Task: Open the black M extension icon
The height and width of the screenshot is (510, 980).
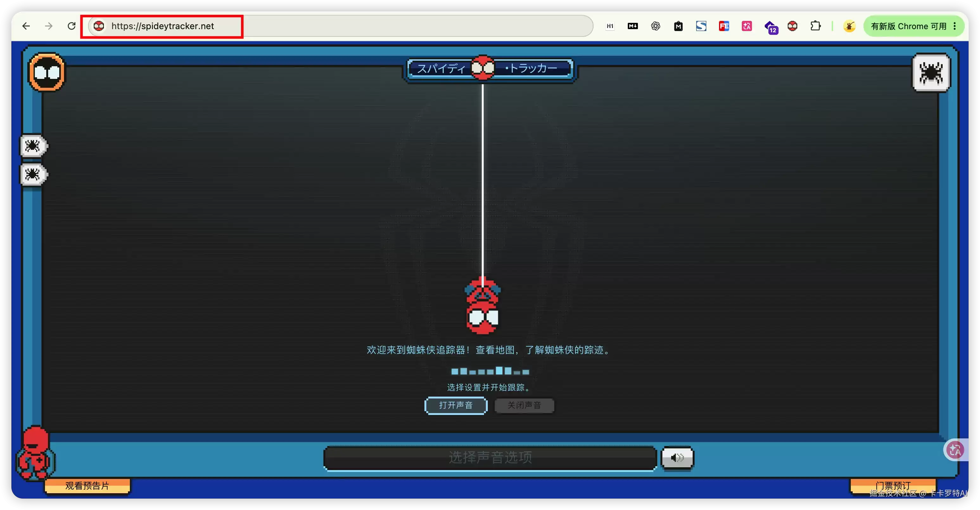Action: click(678, 26)
